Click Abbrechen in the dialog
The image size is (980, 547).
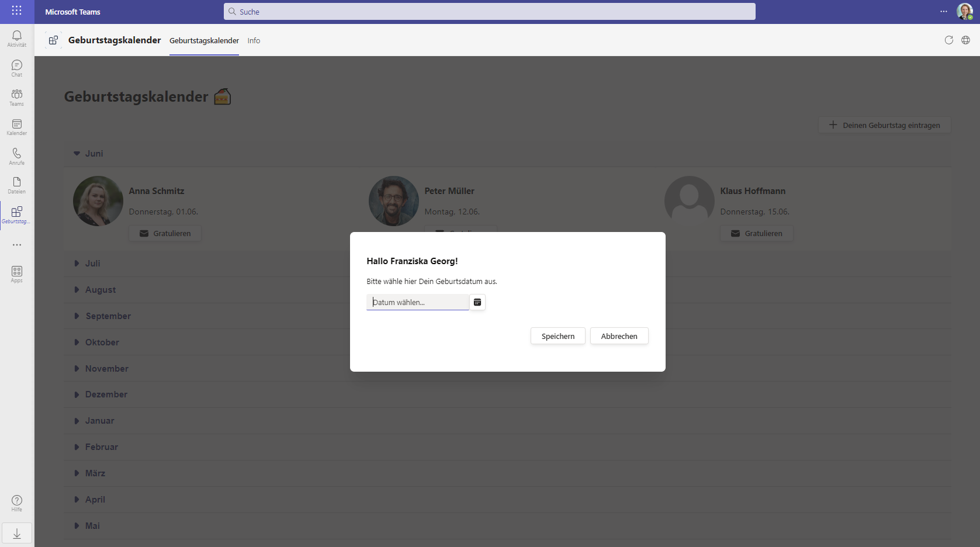click(619, 336)
